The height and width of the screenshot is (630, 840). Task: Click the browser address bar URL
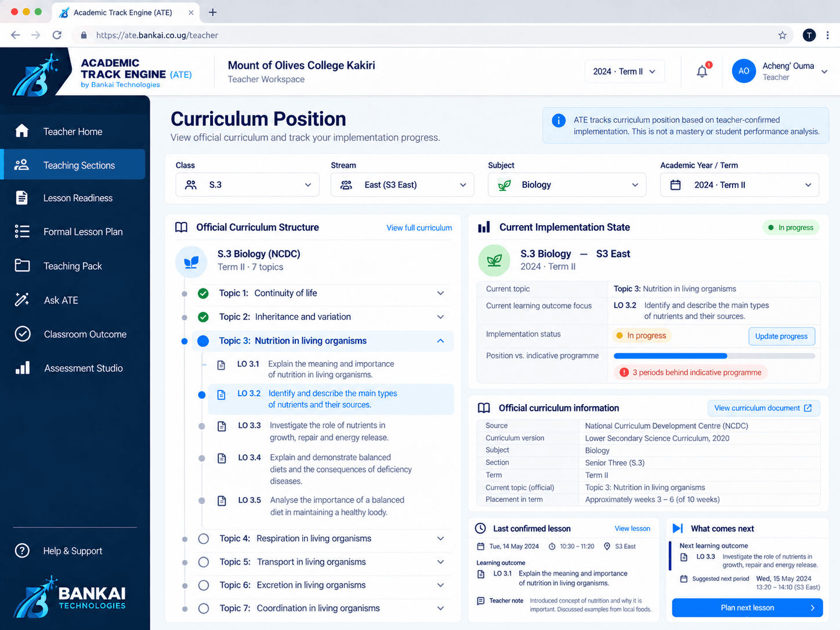[x=157, y=35]
